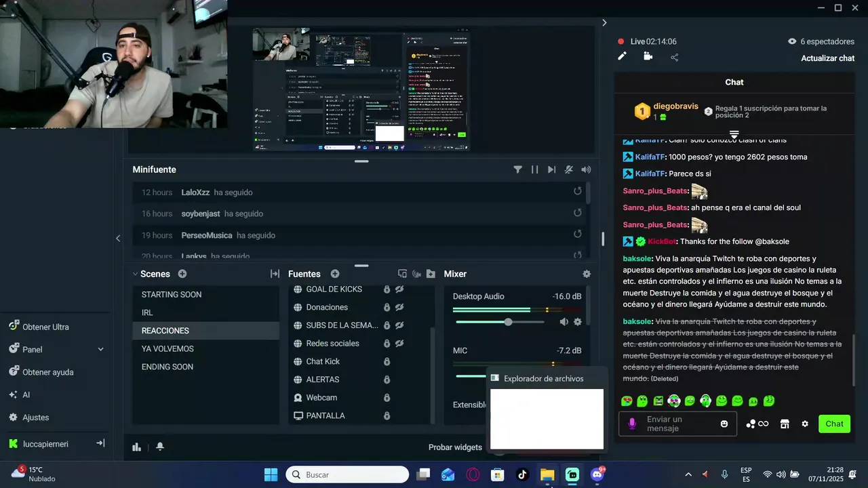
Task: Show the hidden Redes sociales source
Action: pos(399,344)
